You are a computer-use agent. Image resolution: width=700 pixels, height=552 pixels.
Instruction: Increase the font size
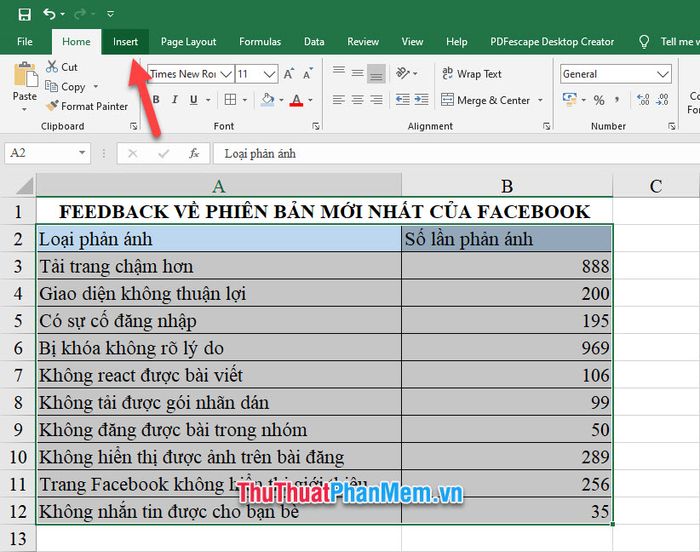289,74
